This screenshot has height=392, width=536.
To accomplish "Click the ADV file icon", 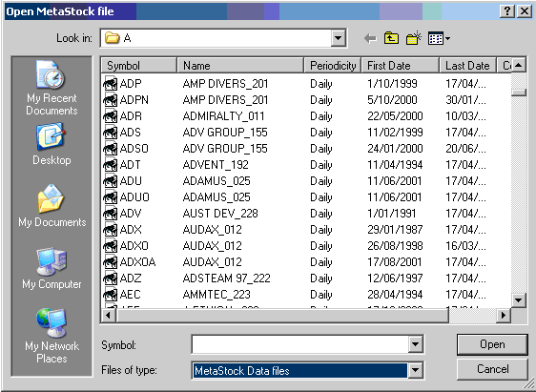I will (x=110, y=214).
